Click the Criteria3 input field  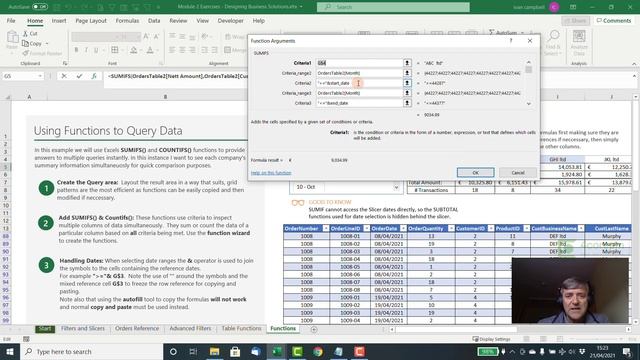pyautogui.click(x=359, y=103)
